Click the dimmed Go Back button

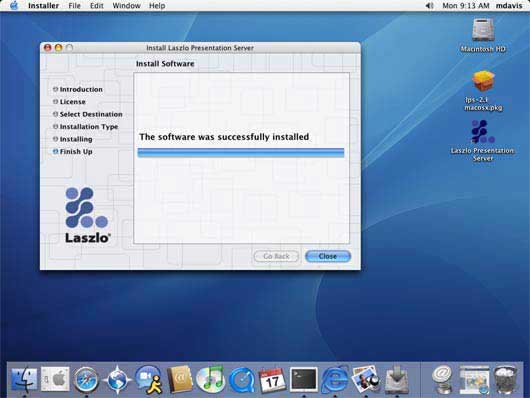click(276, 256)
